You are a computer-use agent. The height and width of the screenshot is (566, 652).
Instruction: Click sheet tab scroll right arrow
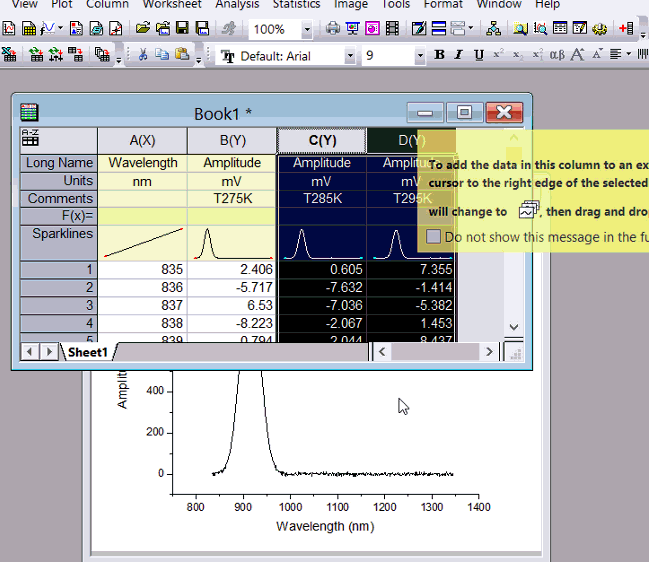pyautogui.click(x=49, y=352)
